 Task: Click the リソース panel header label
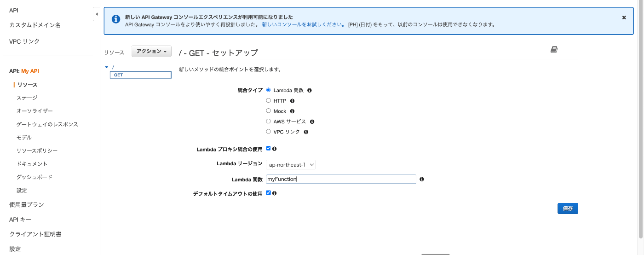[x=114, y=52]
